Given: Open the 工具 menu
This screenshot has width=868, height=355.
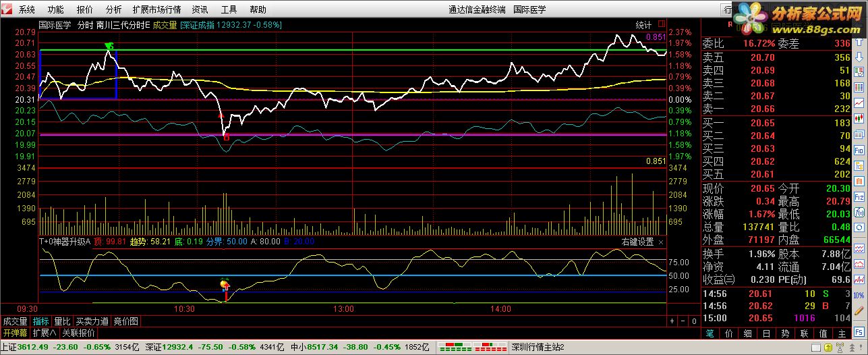Looking at the screenshot, I should pos(229,9).
